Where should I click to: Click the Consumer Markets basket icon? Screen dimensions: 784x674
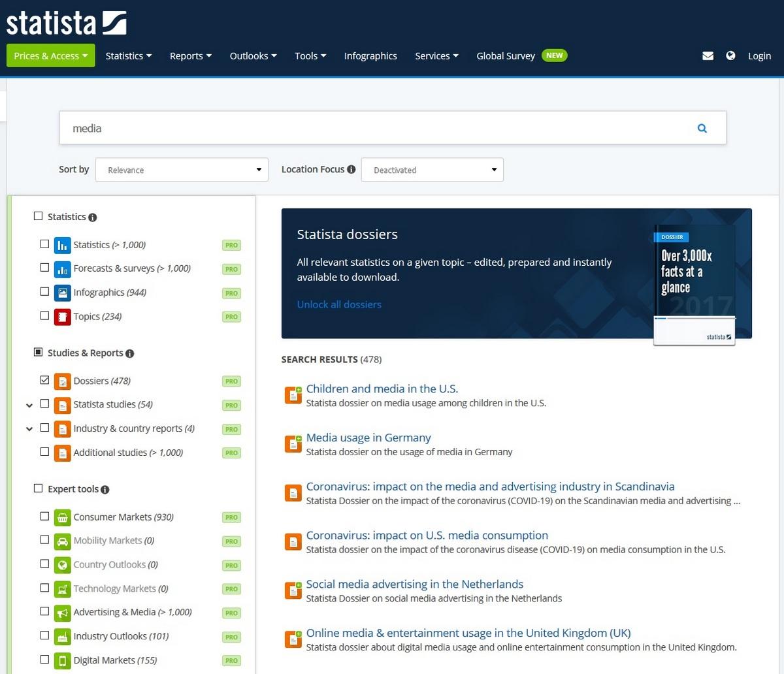[62, 517]
